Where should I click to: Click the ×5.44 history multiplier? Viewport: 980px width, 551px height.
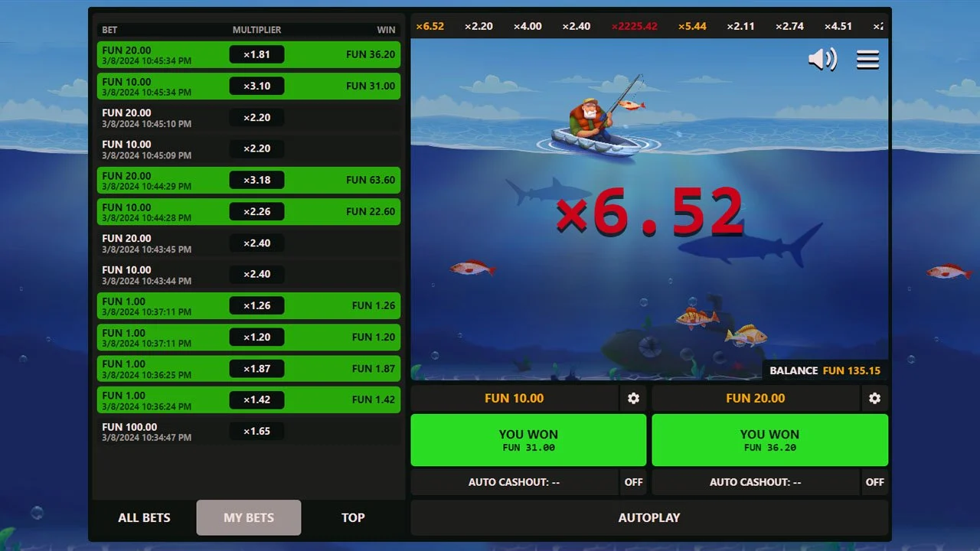pyautogui.click(x=691, y=26)
